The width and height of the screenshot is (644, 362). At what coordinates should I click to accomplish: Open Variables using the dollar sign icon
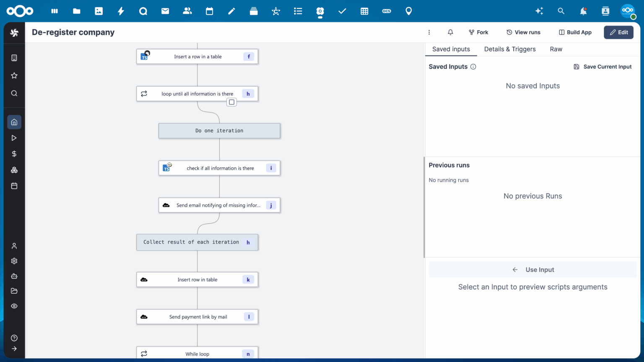(14, 153)
